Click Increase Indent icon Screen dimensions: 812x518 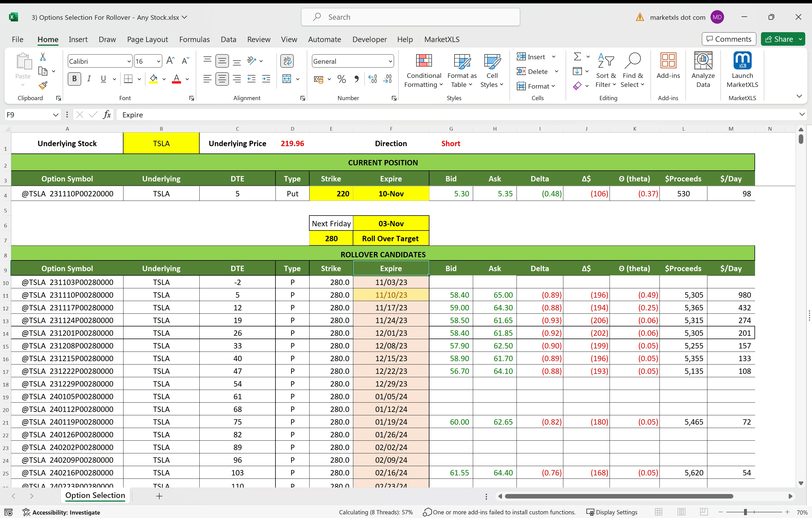coord(266,79)
